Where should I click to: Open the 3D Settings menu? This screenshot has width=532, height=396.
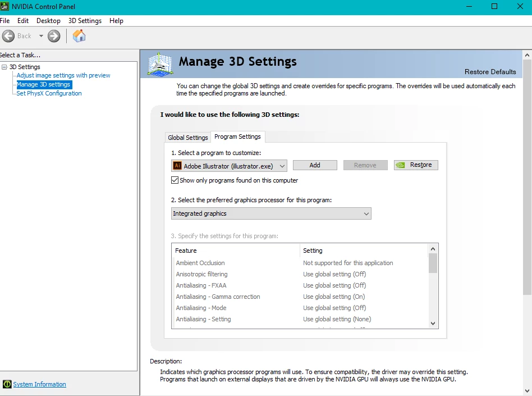[x=85, y=21]
